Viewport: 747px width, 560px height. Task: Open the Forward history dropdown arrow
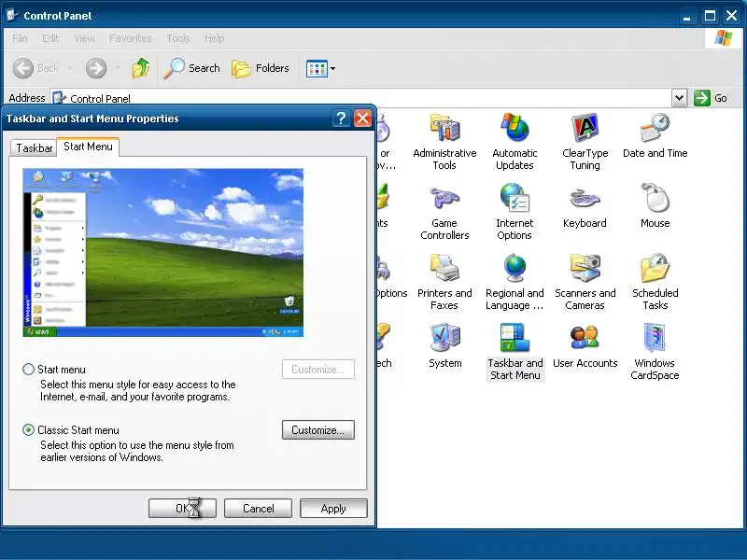tap(118, 68)
